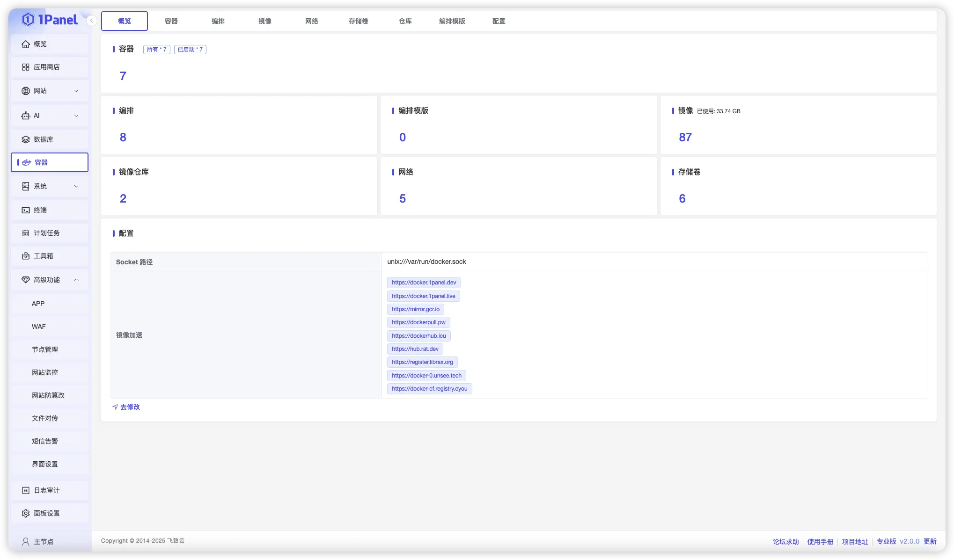Open the 使用手册 footer link
This screenshot has width=954, height=560.
pos(820,541)
